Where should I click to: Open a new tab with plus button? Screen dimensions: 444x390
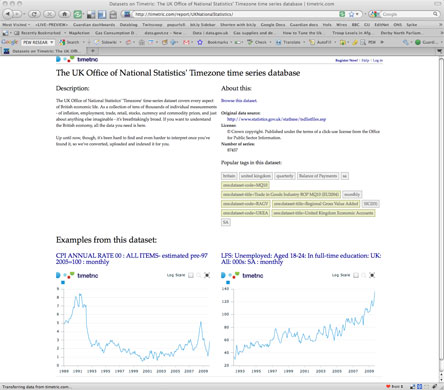(x=93, y=51)
